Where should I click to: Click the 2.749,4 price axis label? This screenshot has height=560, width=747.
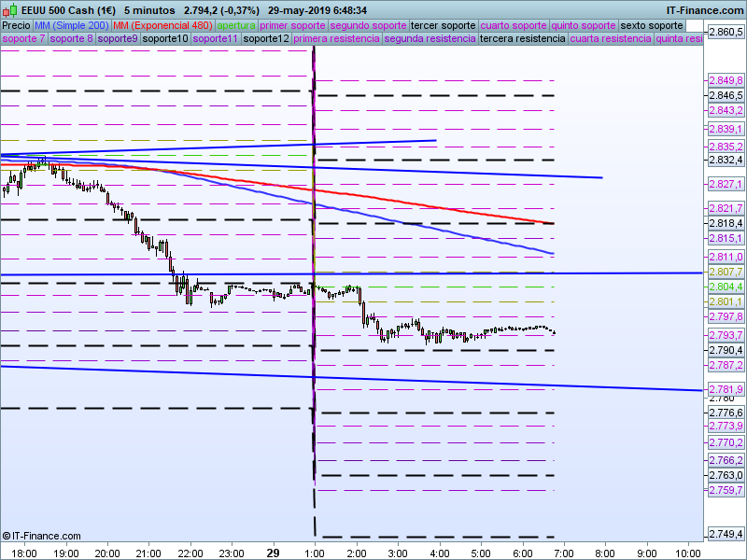pyautogui.click(x=726, y=534)
